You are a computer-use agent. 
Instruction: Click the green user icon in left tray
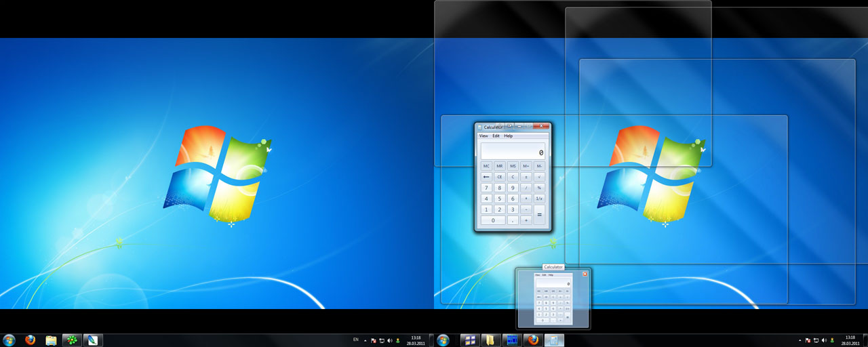398,340
